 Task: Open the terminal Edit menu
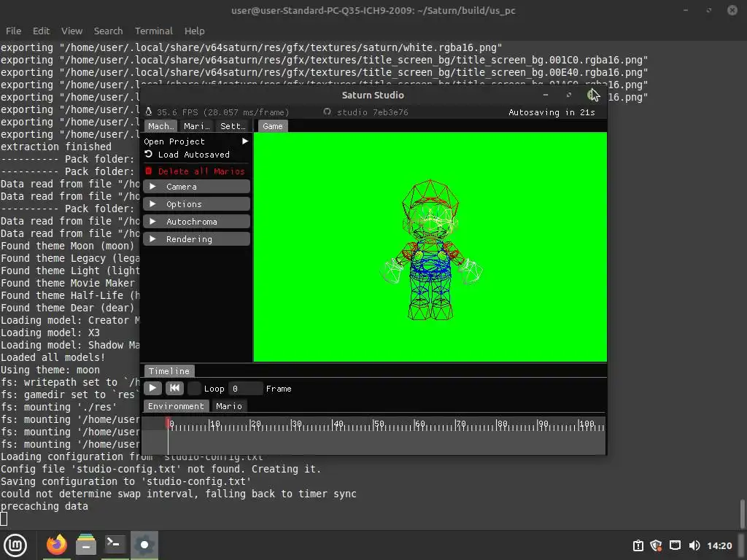pos(41,31)
